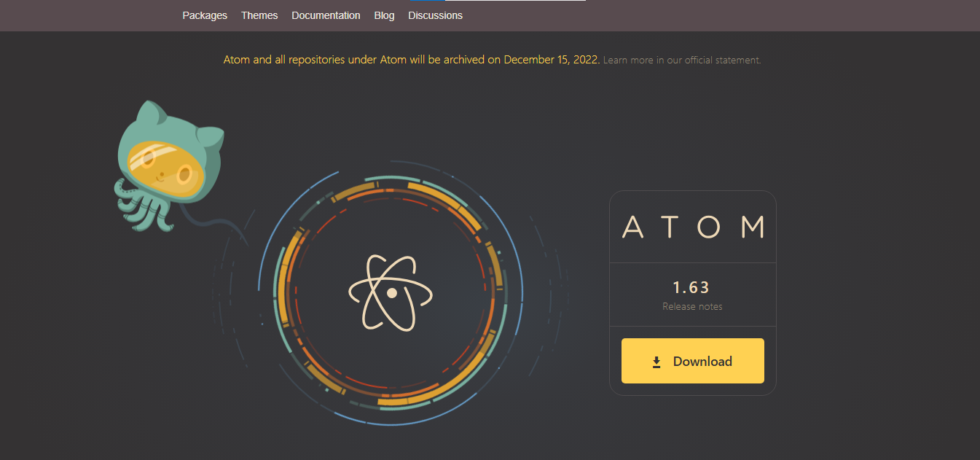Click the Octocat astronaut mascot
This screenshot has width=980, height=460.
(169, 166)
